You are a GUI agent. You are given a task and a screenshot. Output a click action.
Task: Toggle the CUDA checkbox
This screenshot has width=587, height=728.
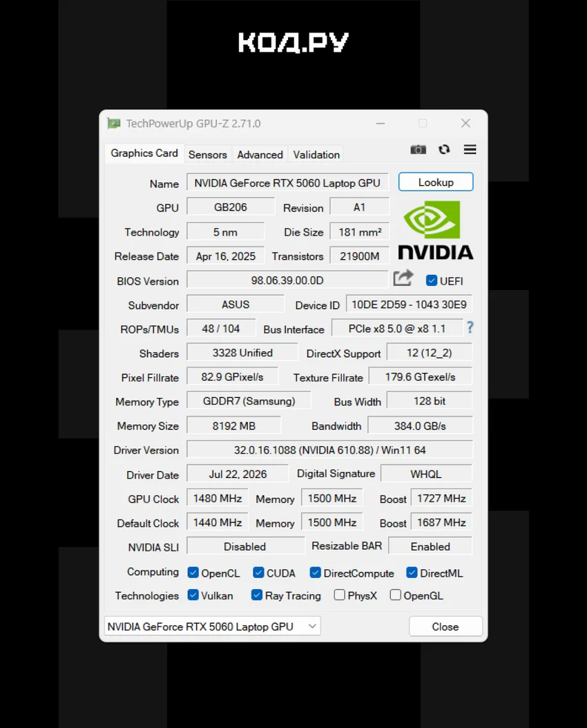258,573
